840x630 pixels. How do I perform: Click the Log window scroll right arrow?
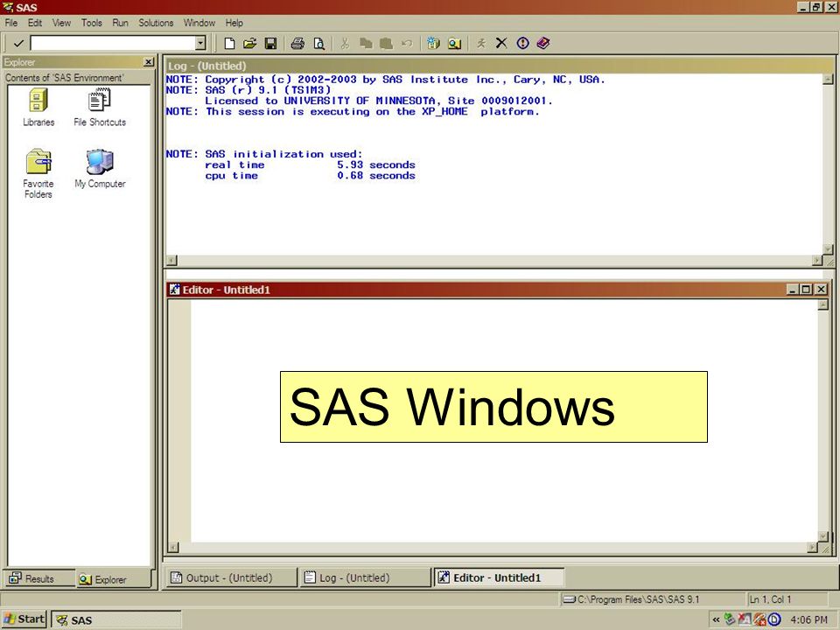point(817,261)
